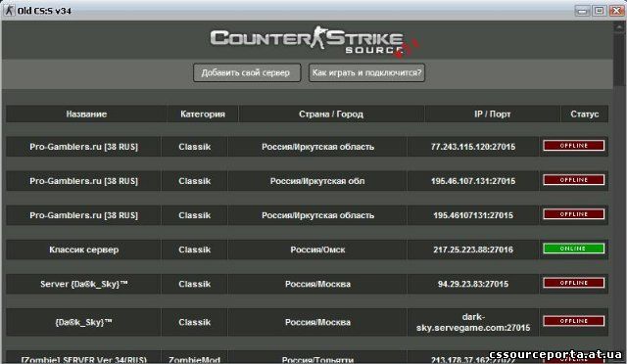
Task: Select the "IP / Порт" column header
Action: [x=492, y=114]
